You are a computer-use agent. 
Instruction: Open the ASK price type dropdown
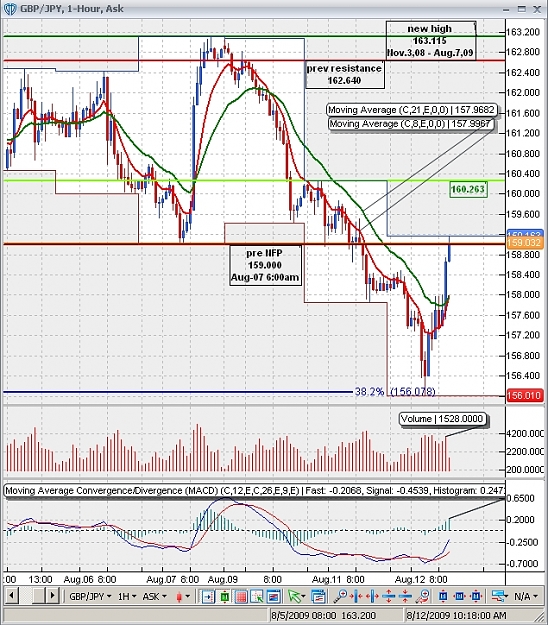point(154,596)
